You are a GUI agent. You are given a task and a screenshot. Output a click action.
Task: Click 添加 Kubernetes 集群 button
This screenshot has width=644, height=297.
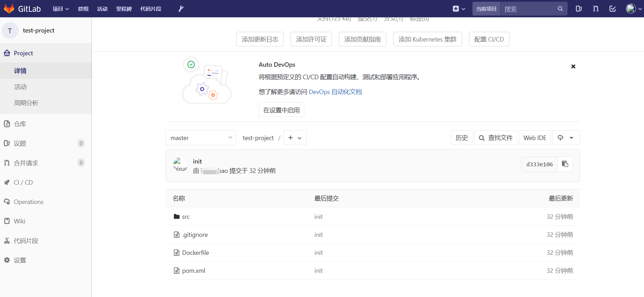click(x=427, y=39)
